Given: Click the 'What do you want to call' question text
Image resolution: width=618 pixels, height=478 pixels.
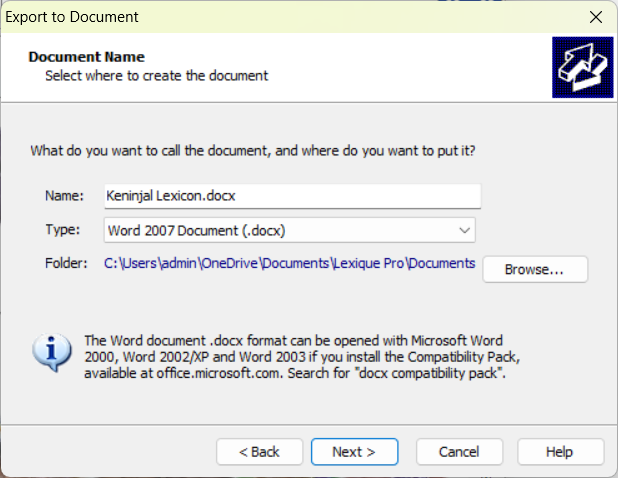Looking at the screenshot, I should coord(252,151).
